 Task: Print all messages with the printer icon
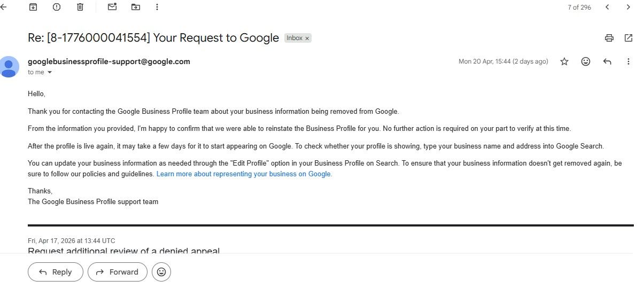(609, 38)
